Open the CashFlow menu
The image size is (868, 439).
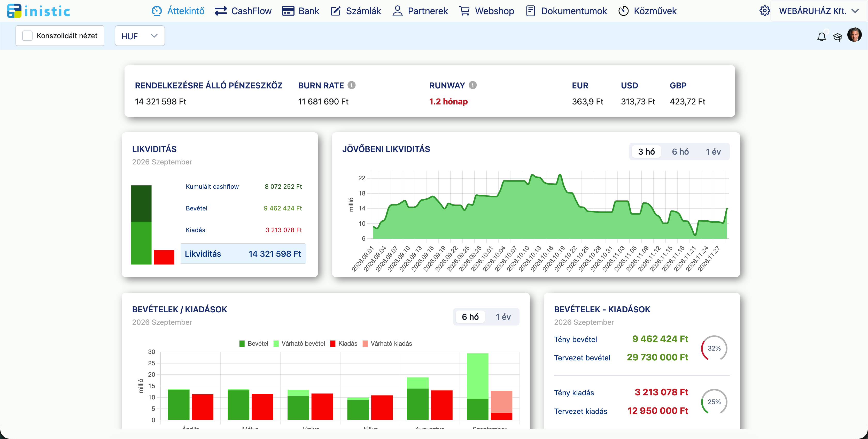point(243,11)
